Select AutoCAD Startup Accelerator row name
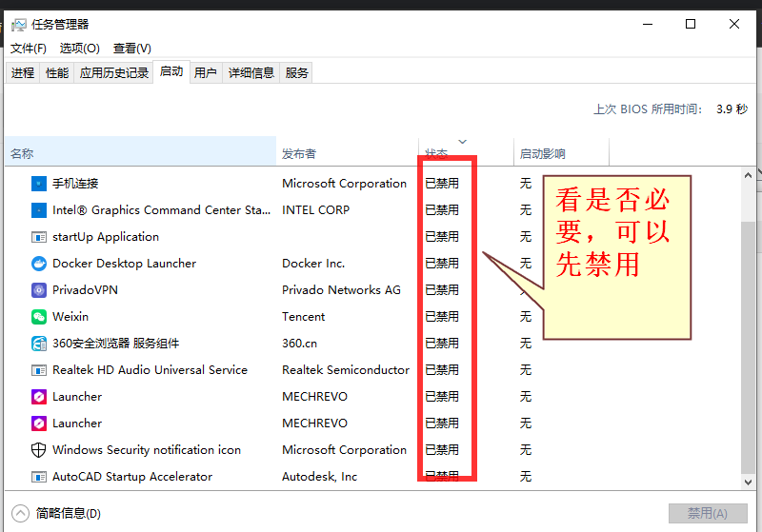The width and height of the screenshot is (762, 532). [x=132, y=477]
